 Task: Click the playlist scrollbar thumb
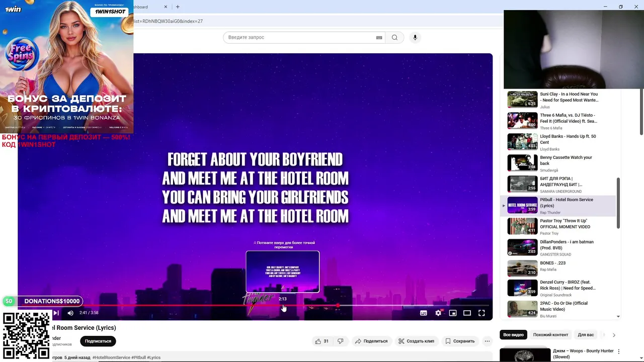point(618,203)
